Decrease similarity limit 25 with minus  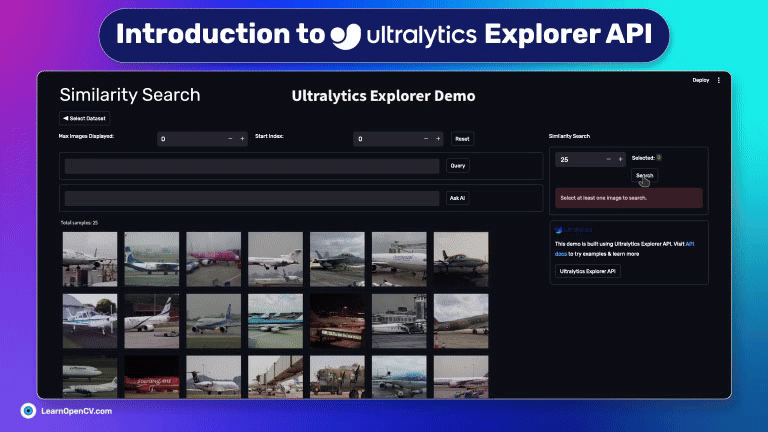click(608, 160)
